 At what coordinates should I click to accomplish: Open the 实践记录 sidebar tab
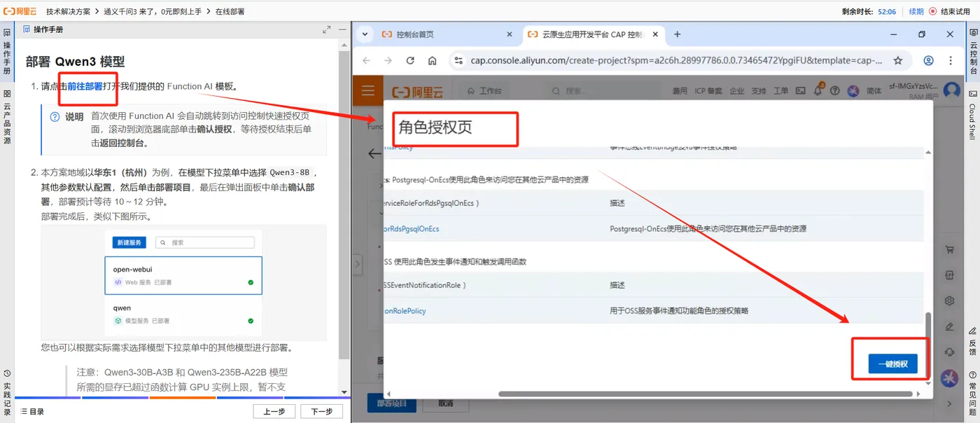(7, 394)
